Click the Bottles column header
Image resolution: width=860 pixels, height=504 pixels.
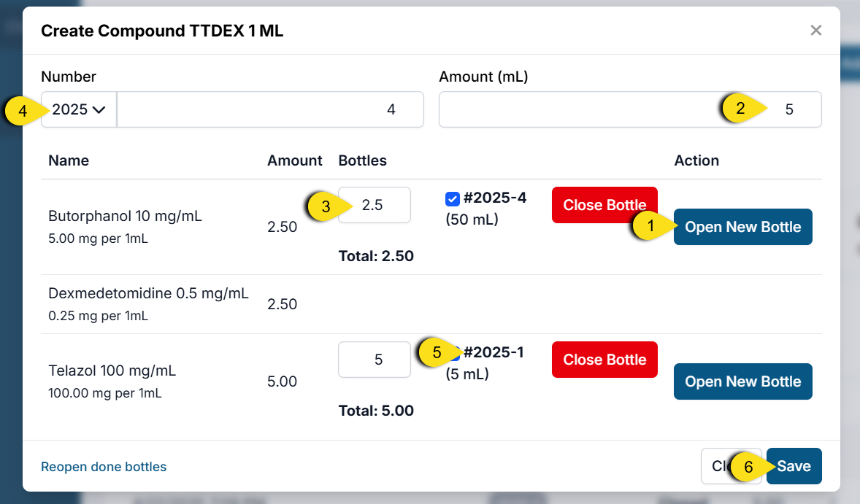pyautogui.click(x=362, y=160)
